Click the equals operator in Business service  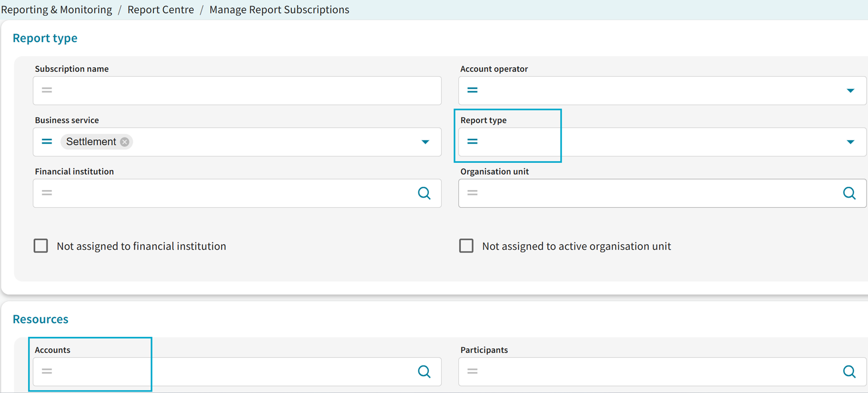click(47, 142)
